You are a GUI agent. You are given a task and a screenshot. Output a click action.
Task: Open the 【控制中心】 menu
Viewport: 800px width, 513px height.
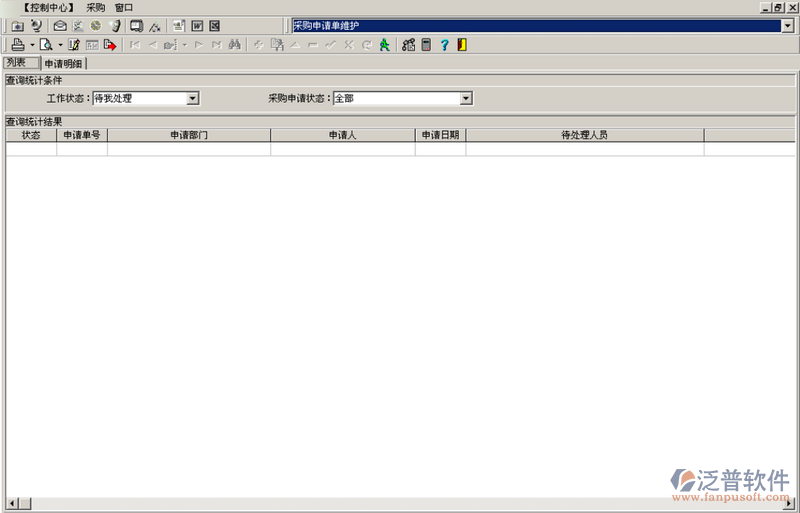48,8
